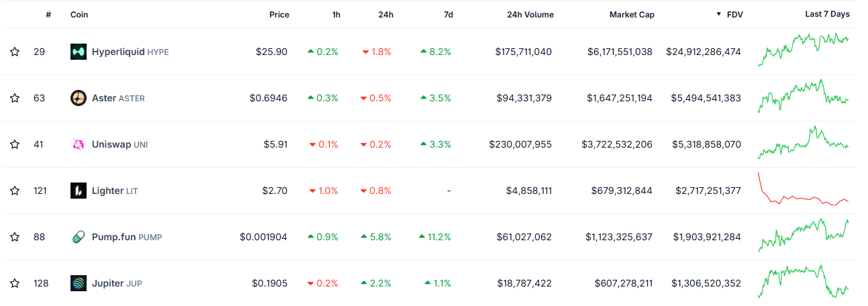Toggle the favorite star for Uniswap
Viewport: 868px width, 306px height.
(15, 144)
